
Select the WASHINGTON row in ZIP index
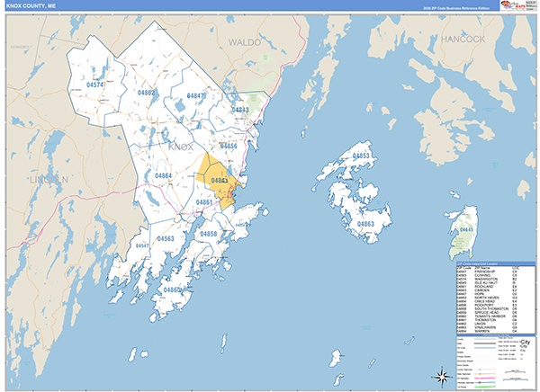487,279
